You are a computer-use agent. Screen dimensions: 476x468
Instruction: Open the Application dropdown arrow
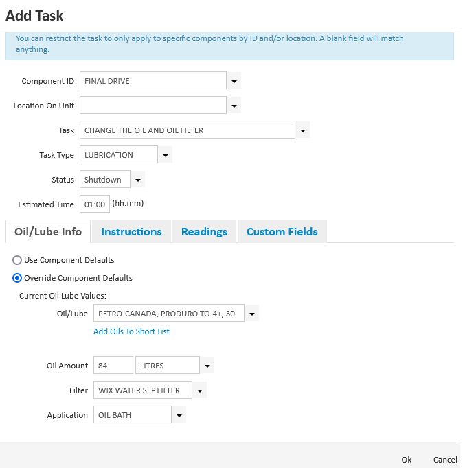(179, 415)
